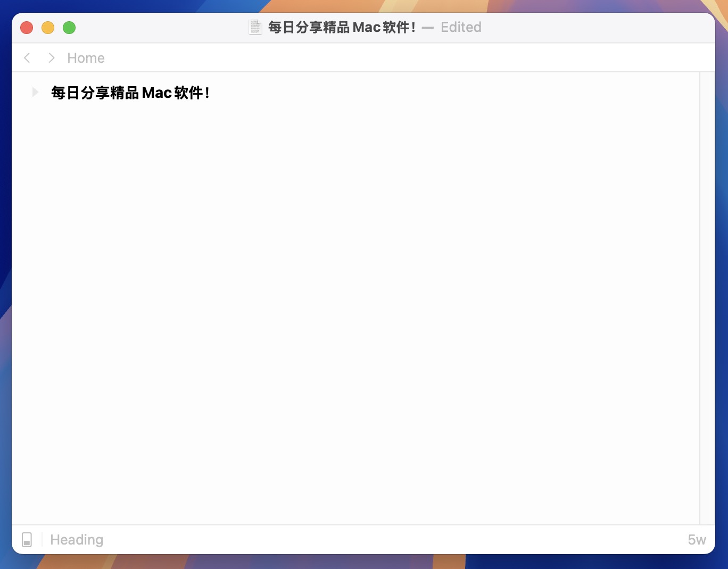Open the Home breadcrumb
This screenshot has width=728, height=569.
click(86, 58)
